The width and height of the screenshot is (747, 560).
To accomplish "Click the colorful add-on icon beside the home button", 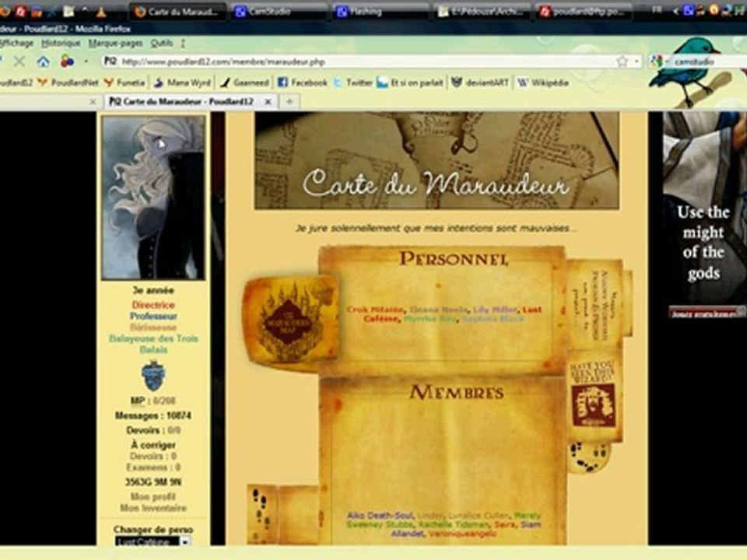I will 67,61.
